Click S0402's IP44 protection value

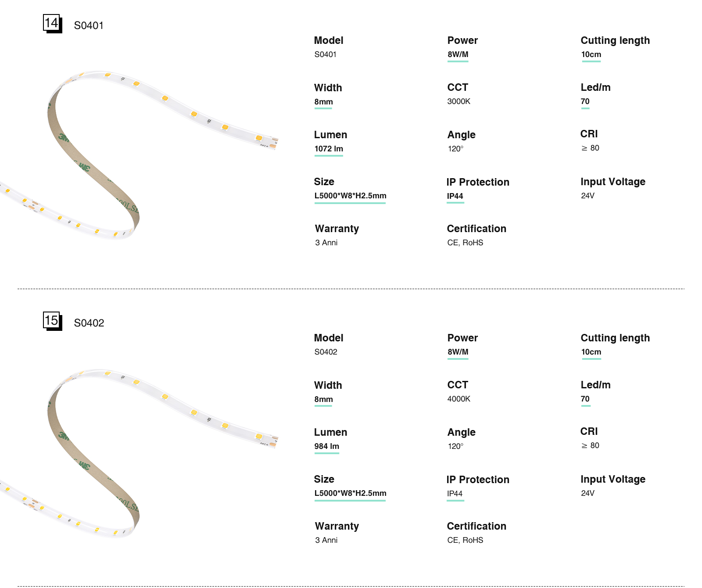[455, 493]
